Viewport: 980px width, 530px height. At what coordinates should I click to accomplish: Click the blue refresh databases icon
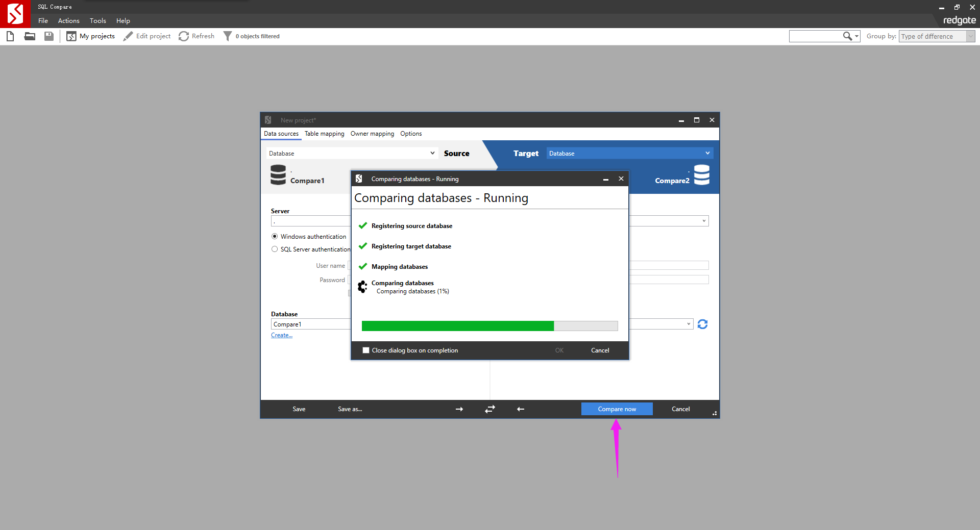click(x=702, y=324)
